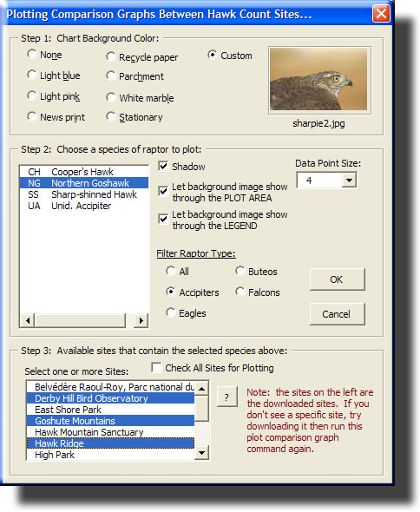420x512 pixels.
Task: Click species list right scroll arrow
Action: pos(141,321)
